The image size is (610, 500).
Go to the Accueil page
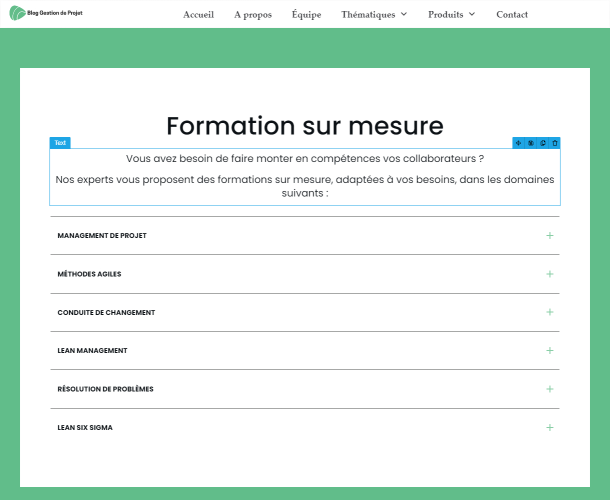(198, 14)
